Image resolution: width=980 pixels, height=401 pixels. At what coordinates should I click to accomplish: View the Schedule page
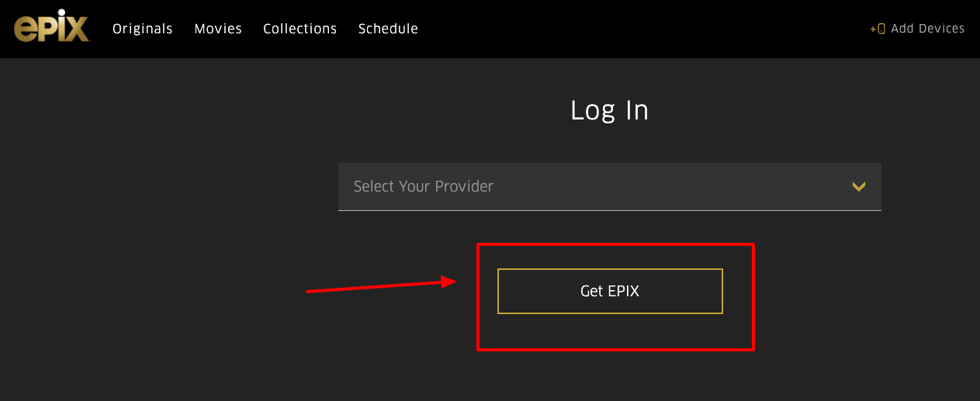pyautogui.click(x=388, y=29)
